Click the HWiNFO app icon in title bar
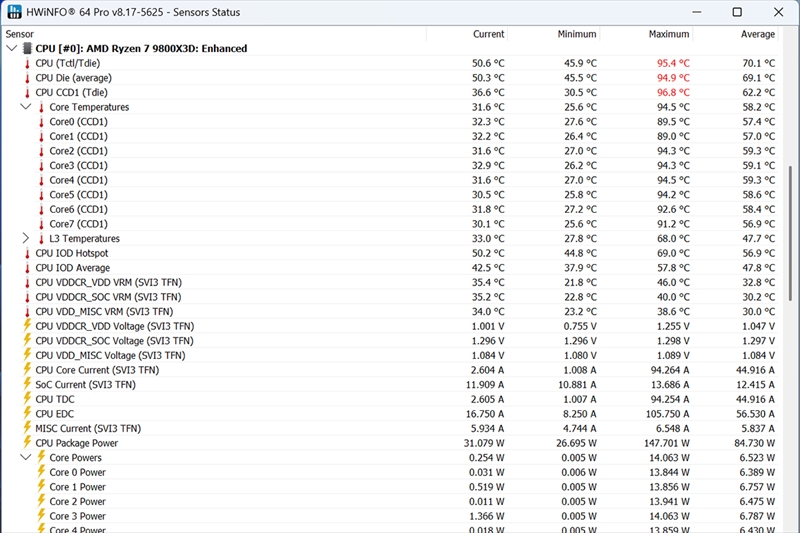Image resolution: width=800 pixels, height=533 pixels. pyautogui.click(x=15, y=12)
